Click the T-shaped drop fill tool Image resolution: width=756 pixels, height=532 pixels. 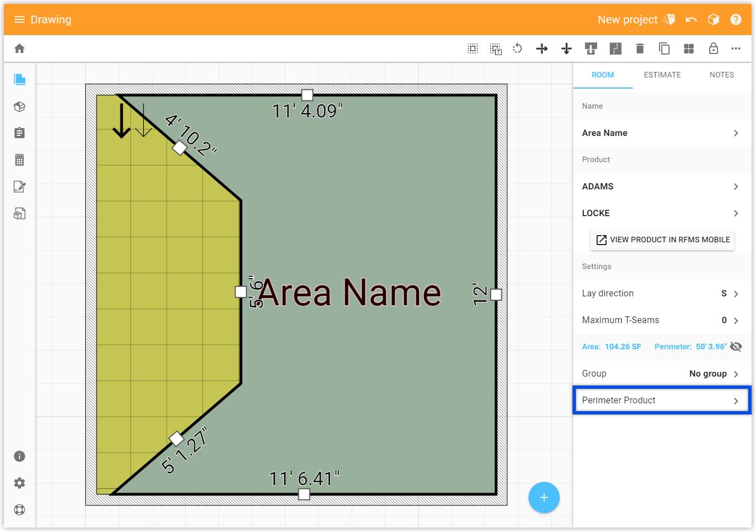591,49
